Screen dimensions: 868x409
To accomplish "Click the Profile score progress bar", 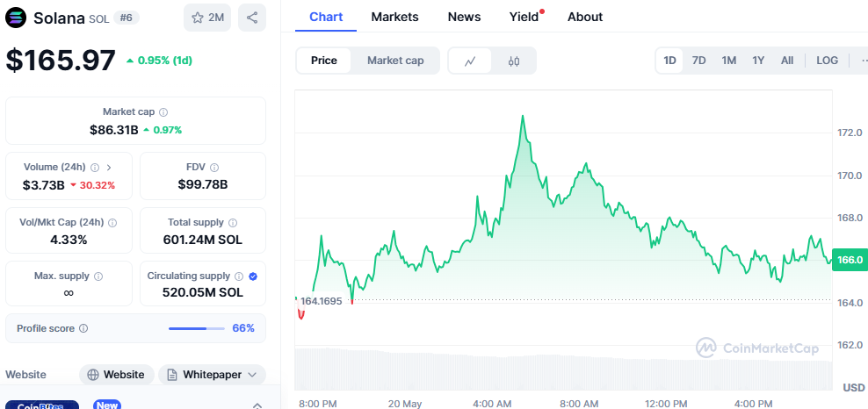I will coord(197,328).
